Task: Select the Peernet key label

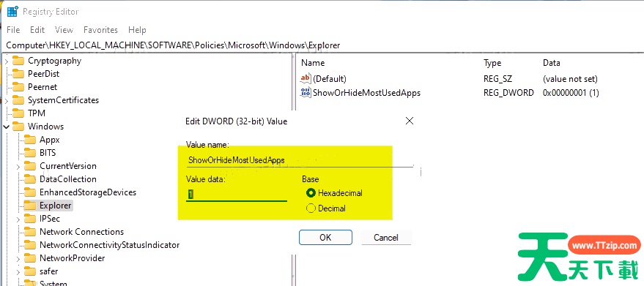Action: (42, 87)
